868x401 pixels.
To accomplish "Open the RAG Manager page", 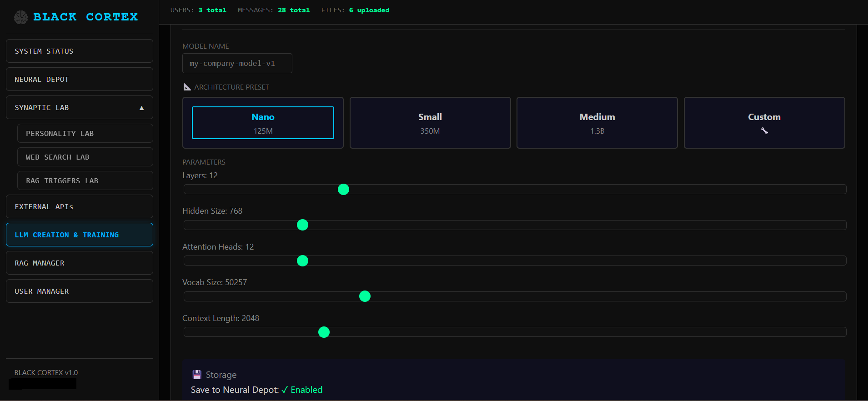I will (x=80, y=263).
